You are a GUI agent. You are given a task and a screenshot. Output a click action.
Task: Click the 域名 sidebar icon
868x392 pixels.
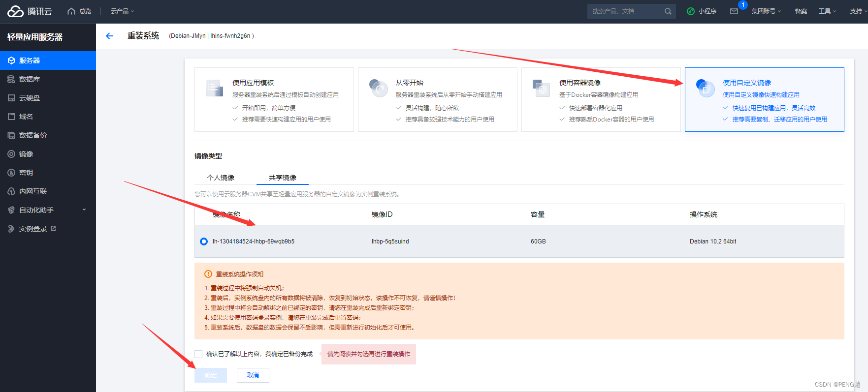tap(11, 117)
